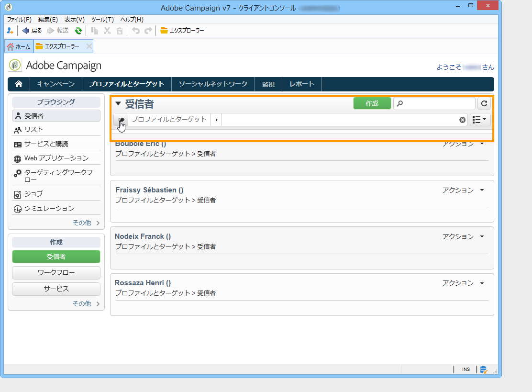
Task: Open the 表示(V) menu
Action: [75, 20]
